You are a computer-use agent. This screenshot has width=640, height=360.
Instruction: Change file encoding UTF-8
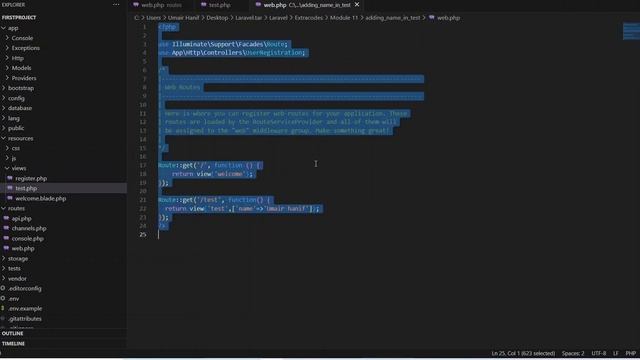(x=599, y=353)
